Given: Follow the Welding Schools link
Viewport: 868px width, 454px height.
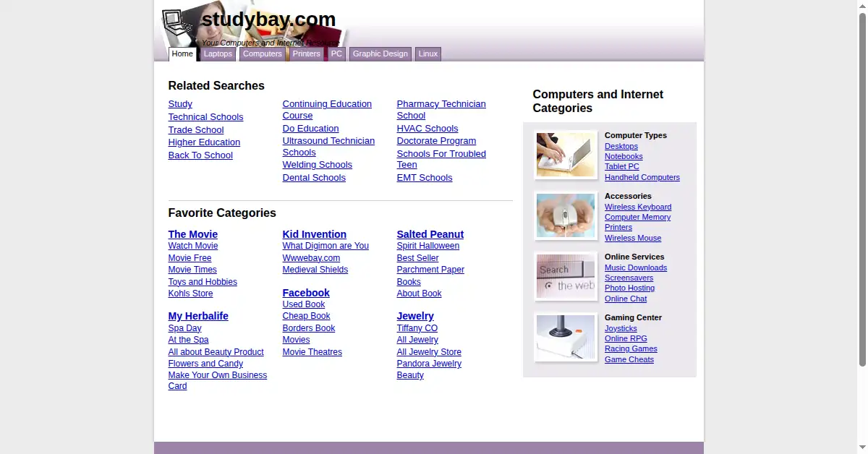Looking at the screenshot, I should (x=318, y=165).
